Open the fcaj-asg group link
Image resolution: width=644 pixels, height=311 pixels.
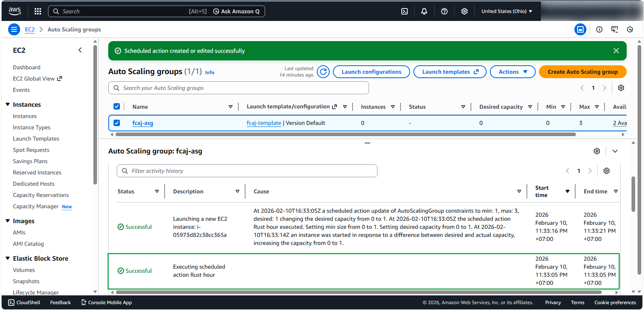point(143,123)
